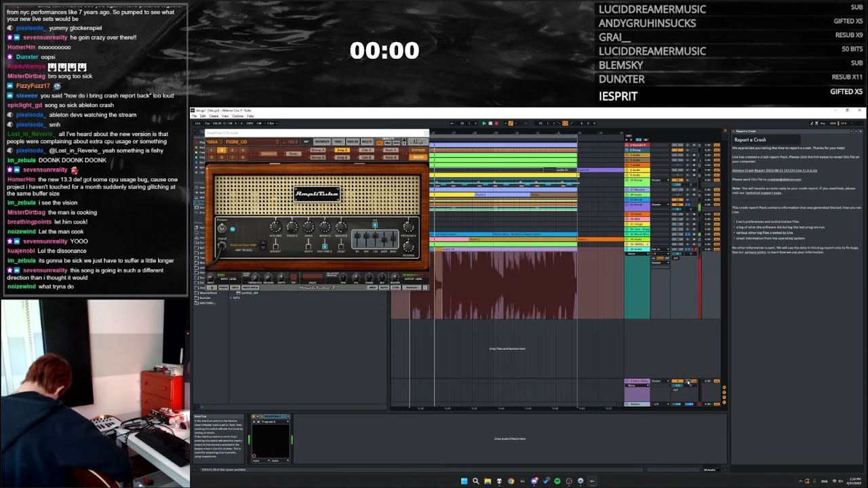Viewport: 868px width, 488px height.
Task: Toggle the track activator for 1 Kontakt
Action: coord(677,145)
